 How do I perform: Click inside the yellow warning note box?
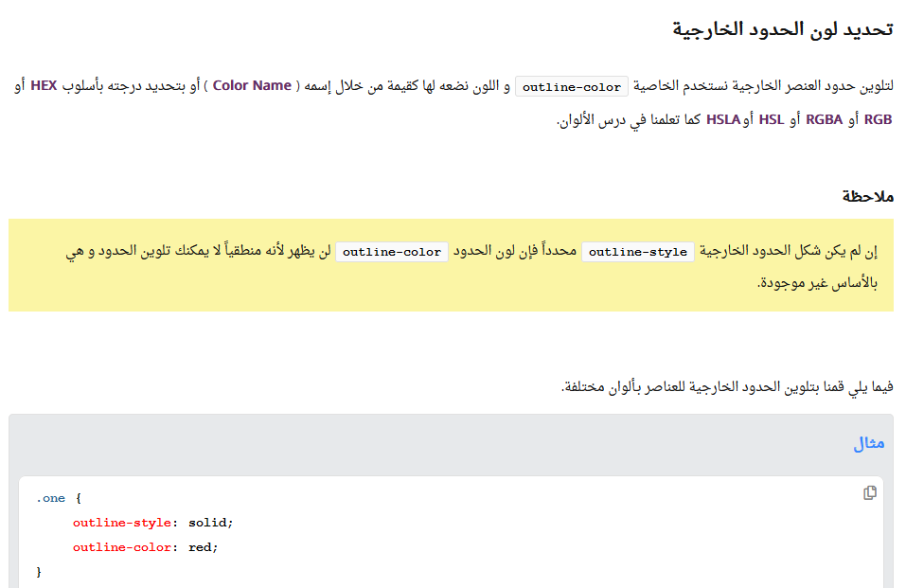coord(453,265)
